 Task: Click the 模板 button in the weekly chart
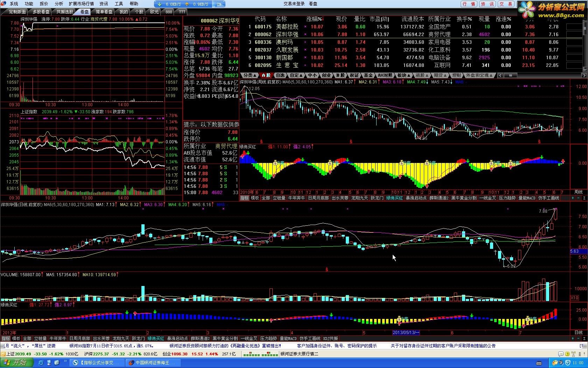[255, 198]
